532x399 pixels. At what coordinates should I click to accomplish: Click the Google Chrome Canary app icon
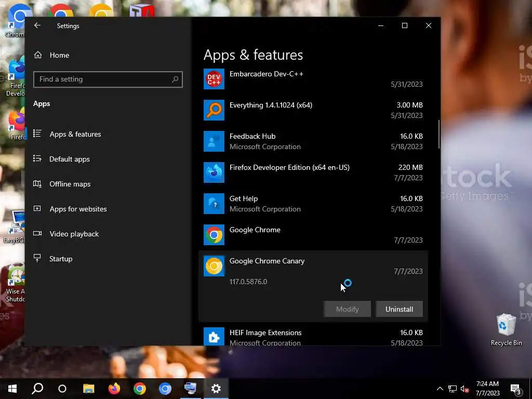point(214,266)
